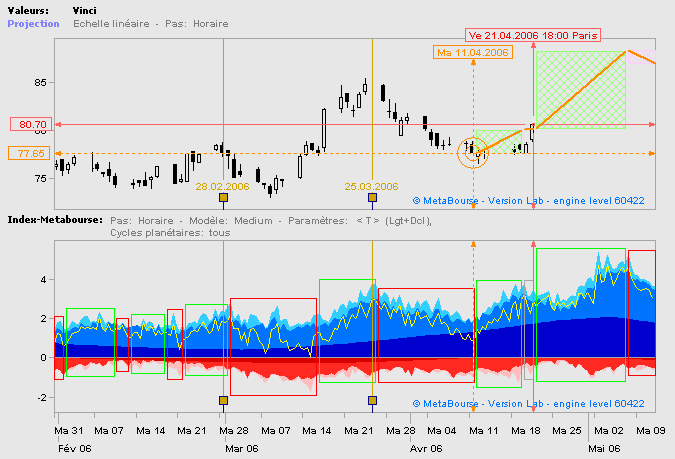Click orange arrowhead at right end of 77.65 line

[651, 153]
